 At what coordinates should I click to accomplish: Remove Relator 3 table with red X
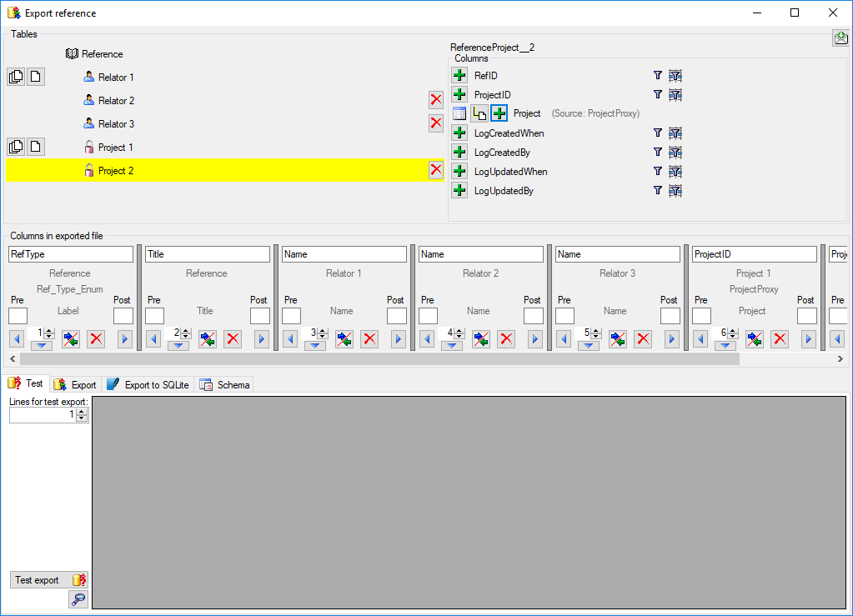click(x=436, y=123)
